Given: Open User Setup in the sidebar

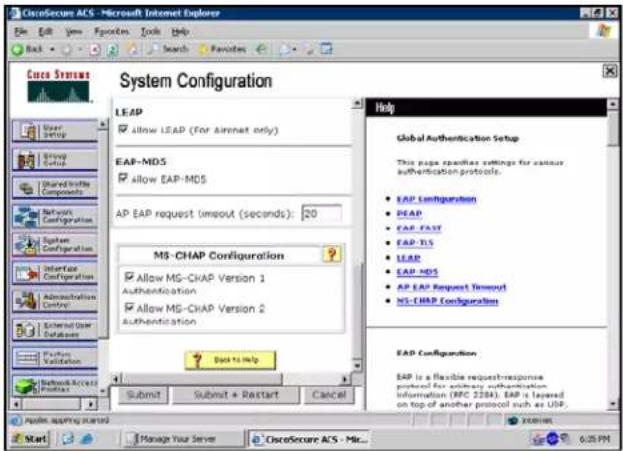Looking at the screenshot, I should click(55, 131).
